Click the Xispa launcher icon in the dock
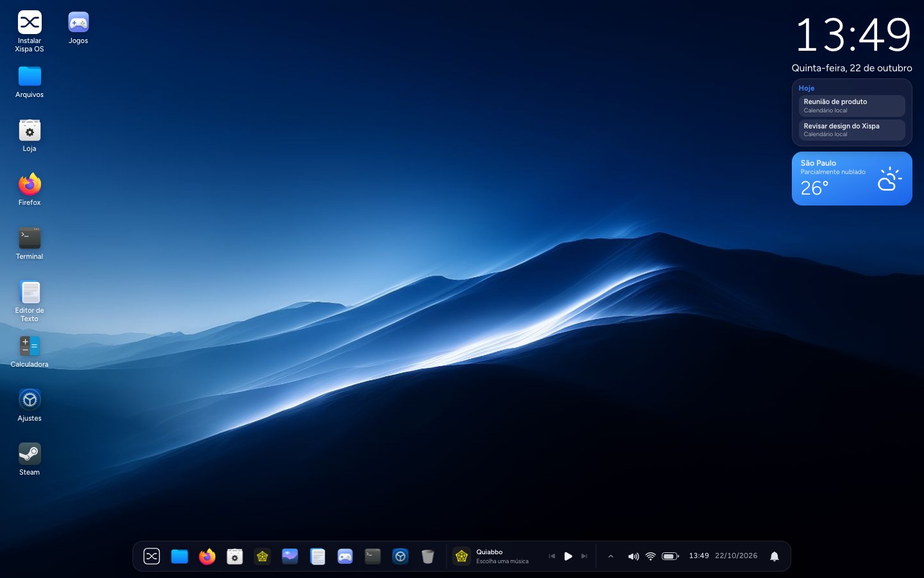The width and height of the screenshot is (924, 578). coord(151,556)
